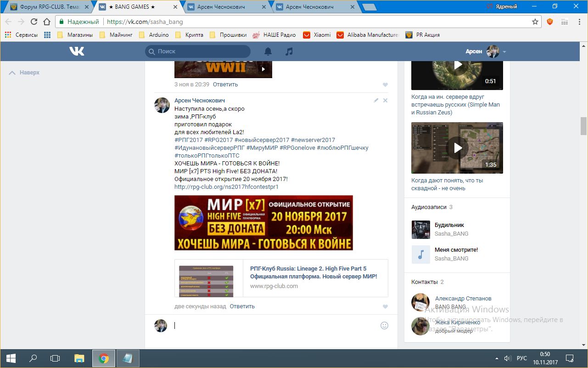588x368 pixels.
Task: Play the Меня смотрите! audio track
Action: [420, 255]
